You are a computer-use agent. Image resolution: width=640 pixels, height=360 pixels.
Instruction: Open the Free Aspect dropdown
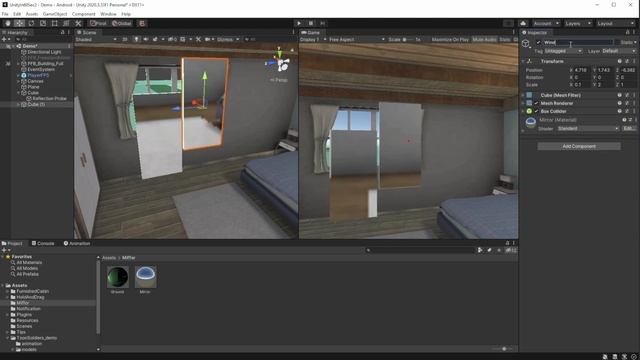pos(357,40)
